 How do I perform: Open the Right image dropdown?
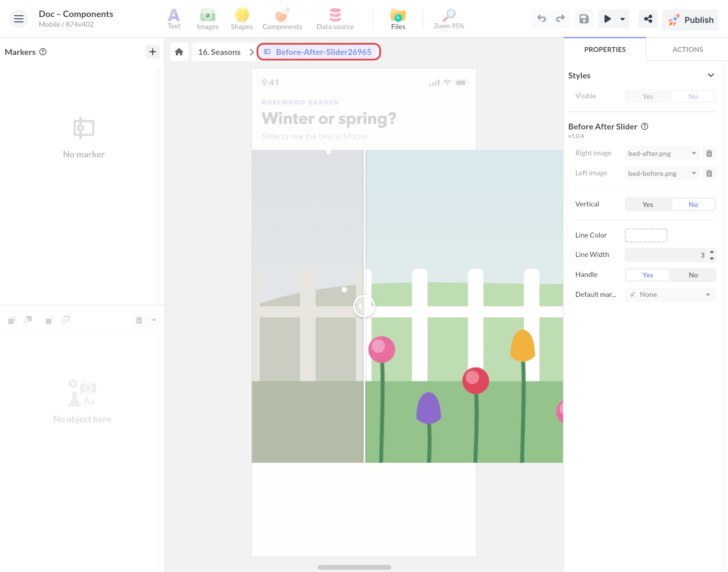(x=662, y=153)
